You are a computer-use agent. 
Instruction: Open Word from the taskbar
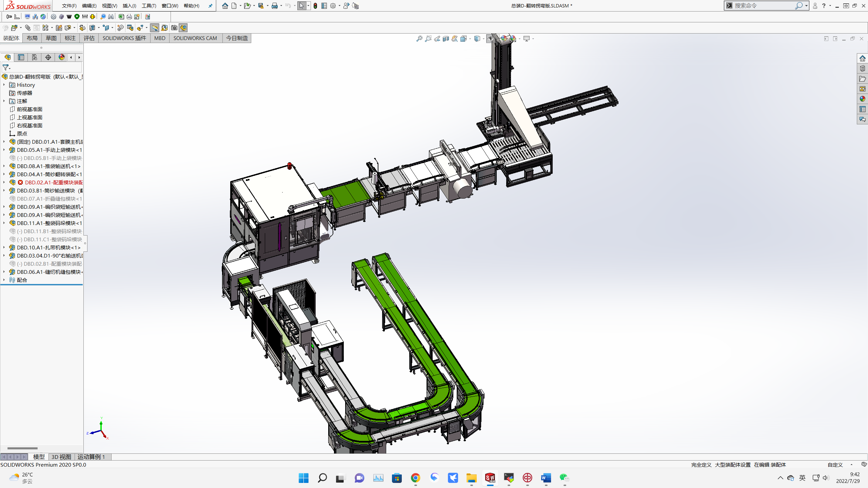click(x=546, y=478)
